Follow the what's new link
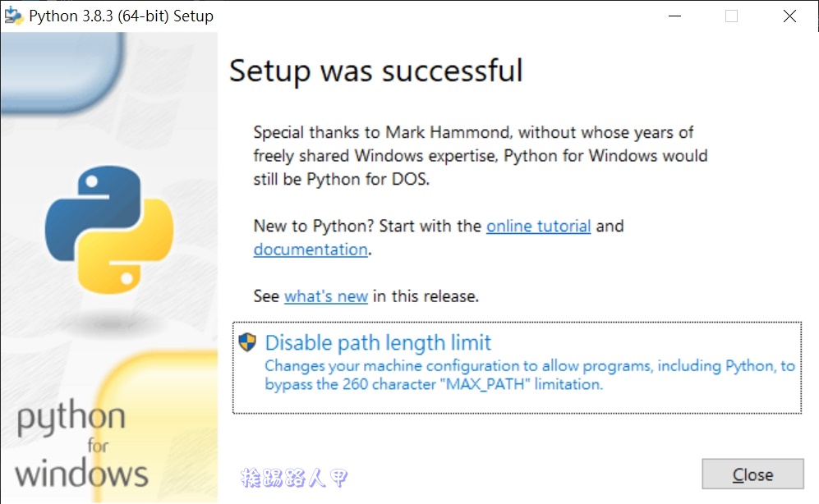 325,296
